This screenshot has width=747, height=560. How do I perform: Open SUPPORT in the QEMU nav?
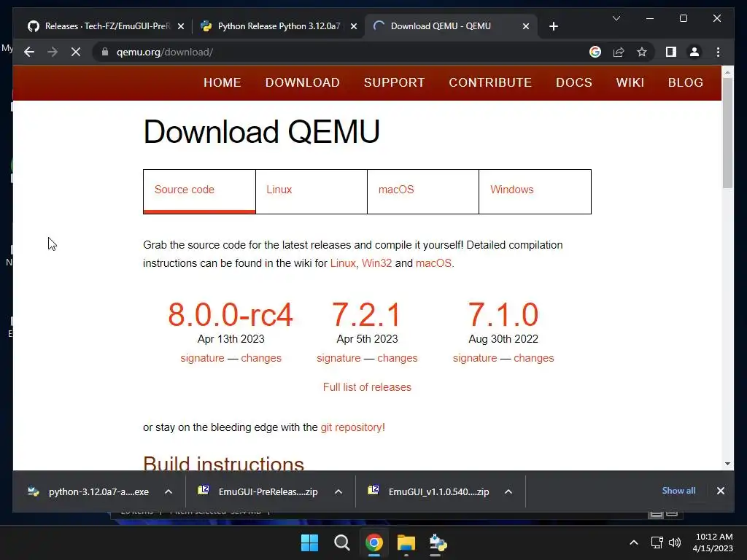point(394,82)
